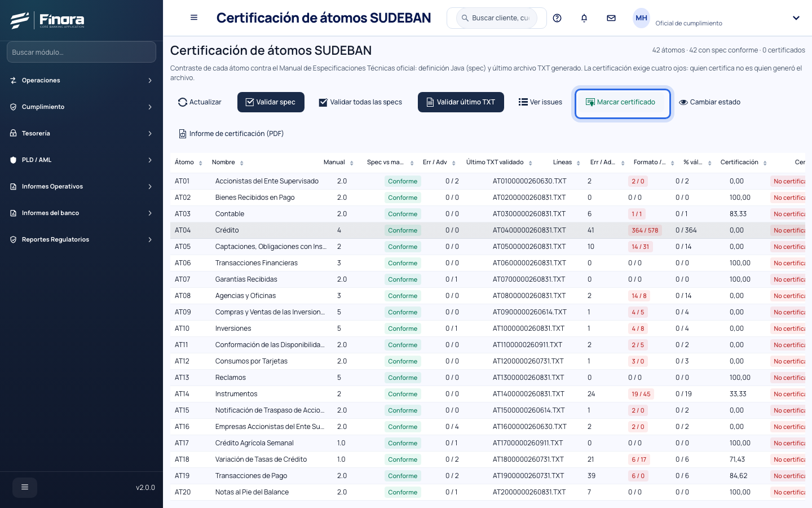Sort by Certificación column arrows
This screenshot has height=508, width=812.
[765, 163]
